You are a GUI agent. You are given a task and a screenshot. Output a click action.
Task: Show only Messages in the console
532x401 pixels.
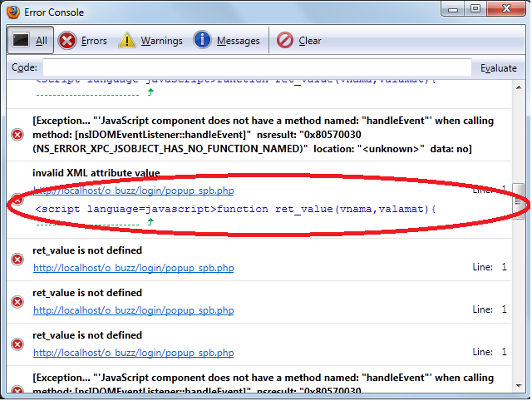click(227, 41)
